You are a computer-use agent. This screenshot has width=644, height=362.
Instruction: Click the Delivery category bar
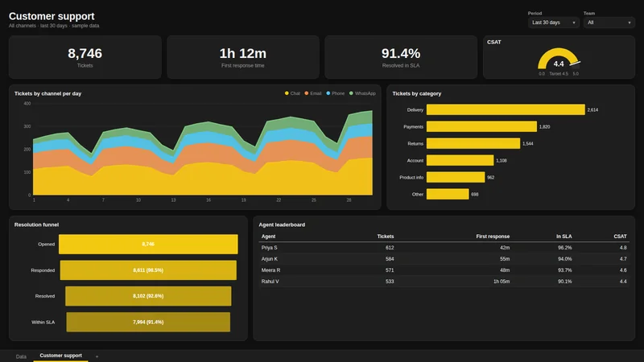click(x=506, y=109)
